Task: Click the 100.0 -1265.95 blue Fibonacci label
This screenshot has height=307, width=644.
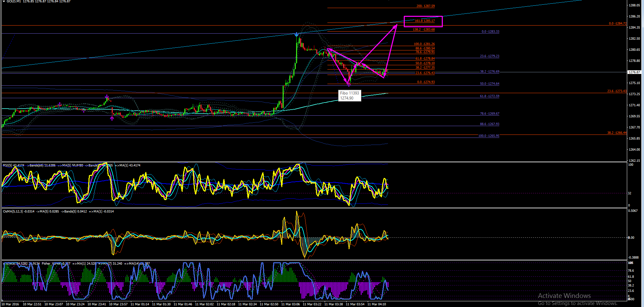Action: [489, 136]
